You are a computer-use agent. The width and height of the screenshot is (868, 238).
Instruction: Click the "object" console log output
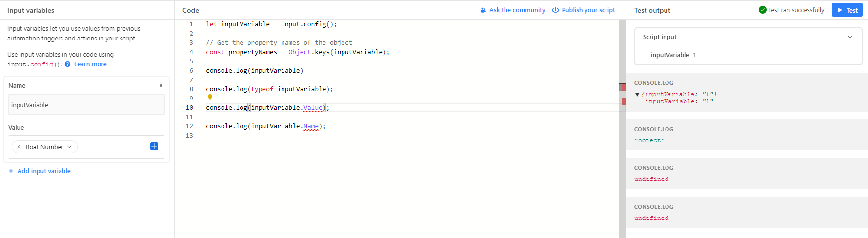[649, 140]
